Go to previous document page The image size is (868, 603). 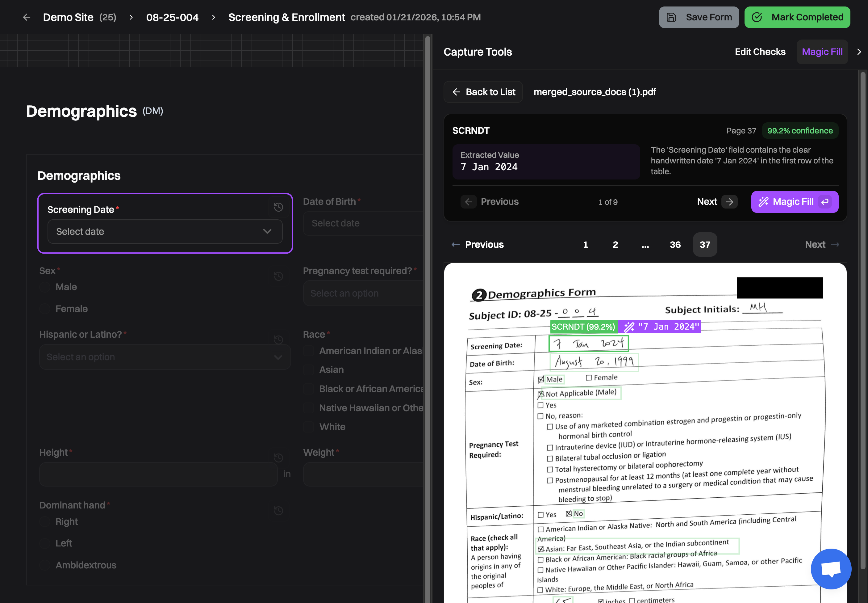[x=478, y=244]
